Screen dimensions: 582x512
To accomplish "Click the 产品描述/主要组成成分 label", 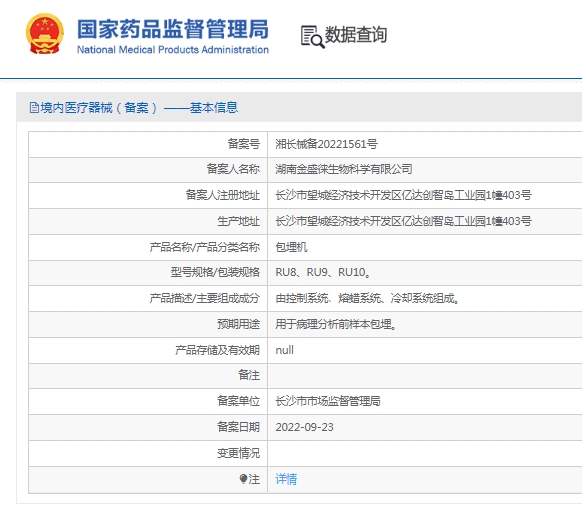I will coord(205,298).
